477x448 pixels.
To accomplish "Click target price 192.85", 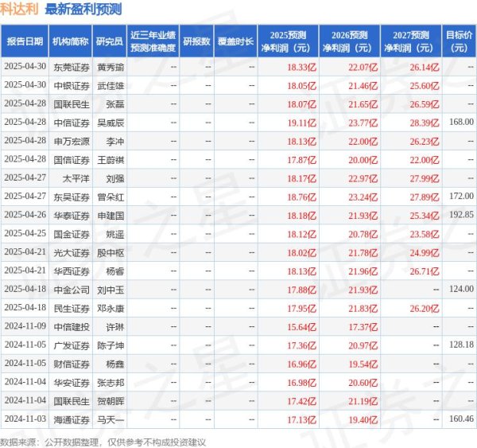I will (461, 215).
